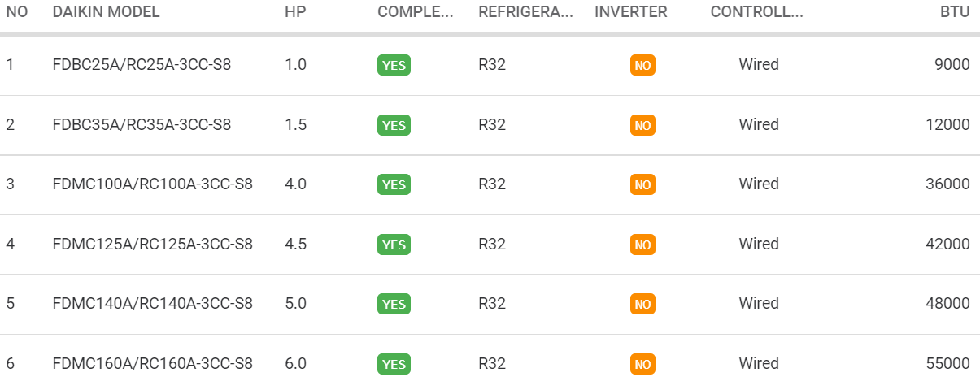Click the YES badge in the FDMC140A row
Screen dimensions: 980x381
(394, 304)
